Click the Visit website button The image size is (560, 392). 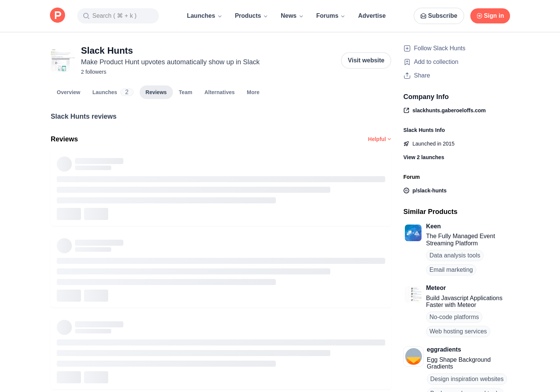pos(366,60)
